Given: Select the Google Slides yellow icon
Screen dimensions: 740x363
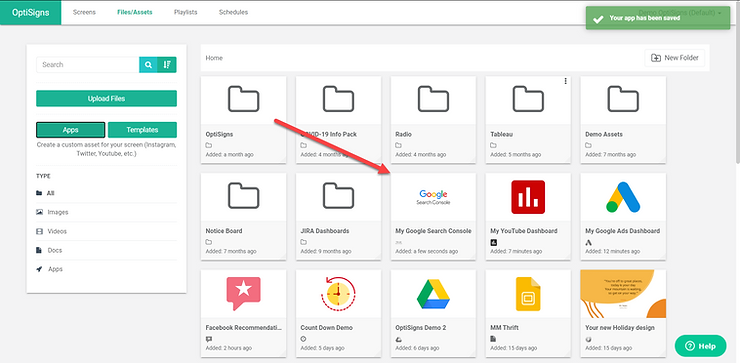Looking at the screenshot, I should (x=528, y=294).
